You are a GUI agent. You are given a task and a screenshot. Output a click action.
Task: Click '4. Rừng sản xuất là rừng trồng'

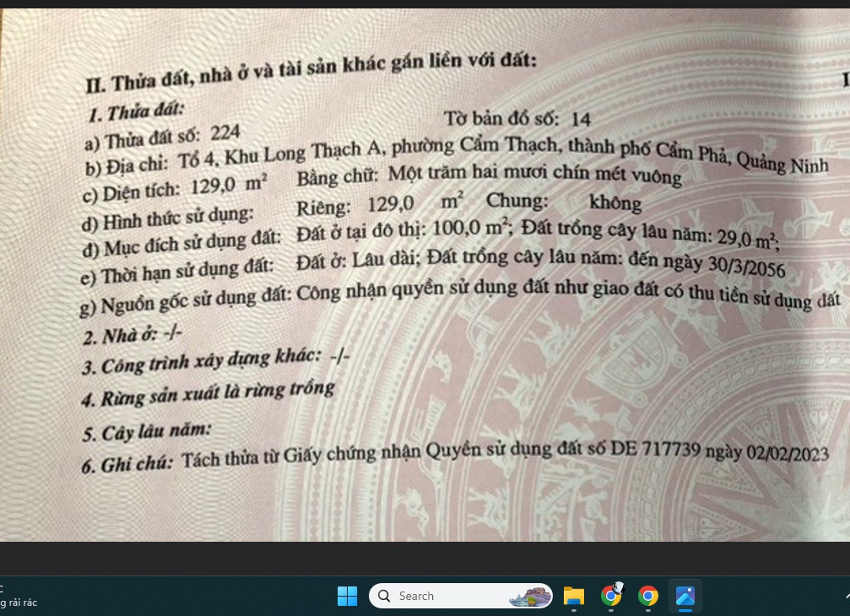(208, 394)
